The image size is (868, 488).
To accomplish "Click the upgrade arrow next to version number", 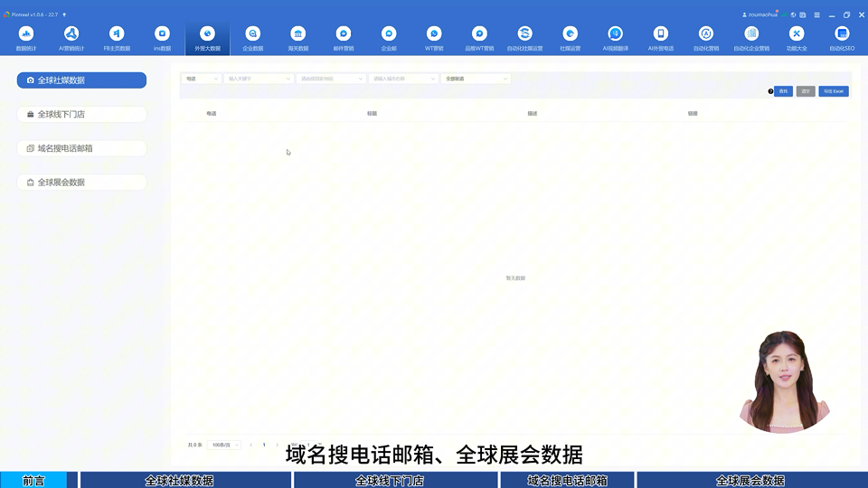I will pos(64,14).
